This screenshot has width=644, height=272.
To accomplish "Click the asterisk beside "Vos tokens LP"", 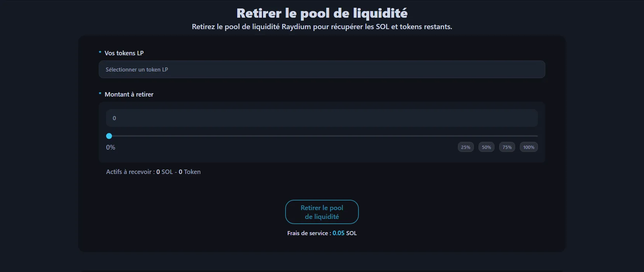I will pos(100,53).
